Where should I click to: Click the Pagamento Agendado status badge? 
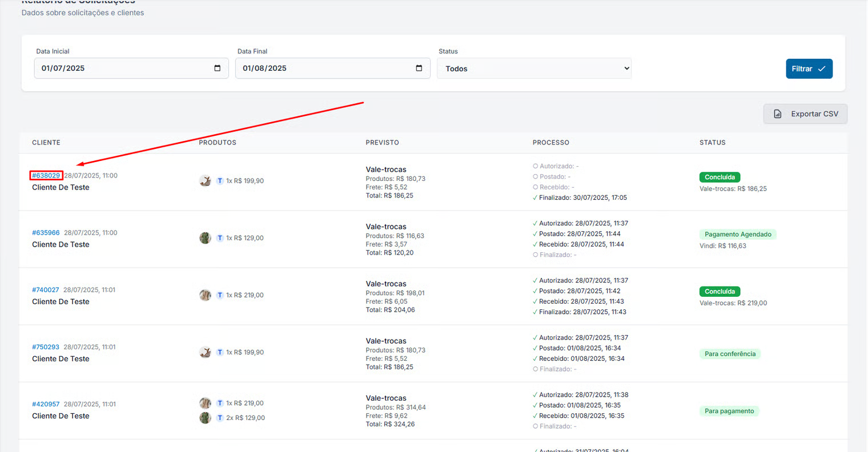point(738,235)
